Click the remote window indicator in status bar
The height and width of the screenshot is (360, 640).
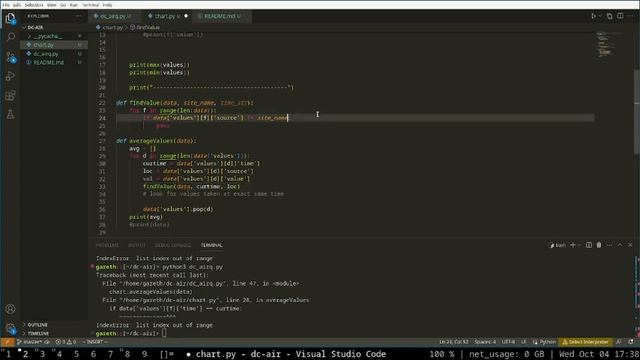(7, 342)
